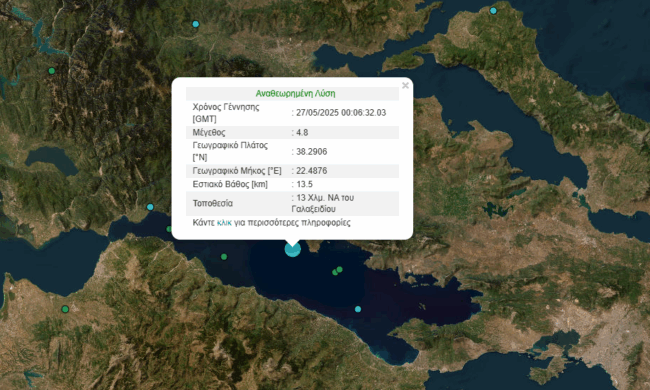Select the upper-right marker of the green pair in the gulf

[x=340, y=269]
